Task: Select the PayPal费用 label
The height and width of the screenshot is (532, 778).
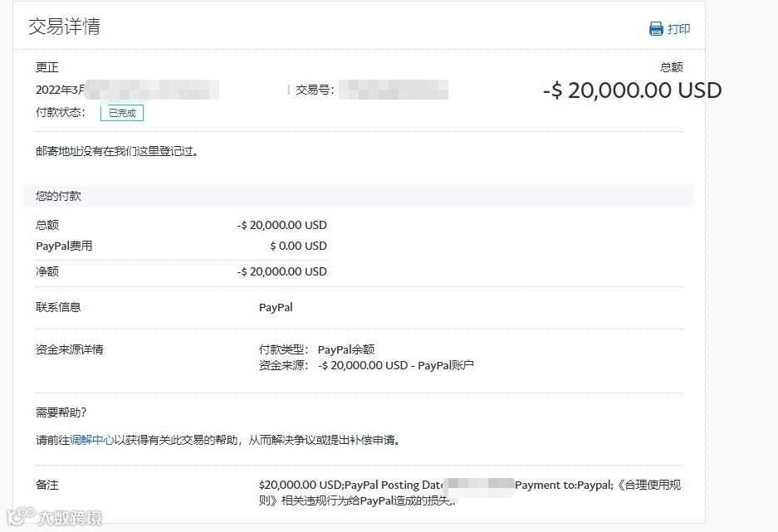Action: (x=64, y=246)
